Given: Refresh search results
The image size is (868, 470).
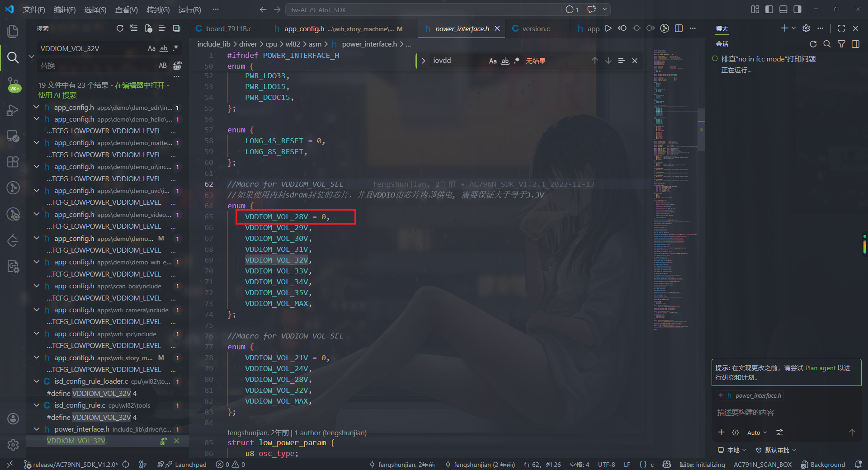Looking at the screenshot, I should coord(120,28).
